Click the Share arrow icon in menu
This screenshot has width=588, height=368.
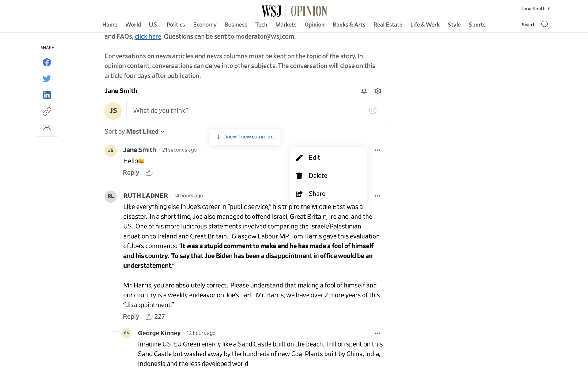299,194
